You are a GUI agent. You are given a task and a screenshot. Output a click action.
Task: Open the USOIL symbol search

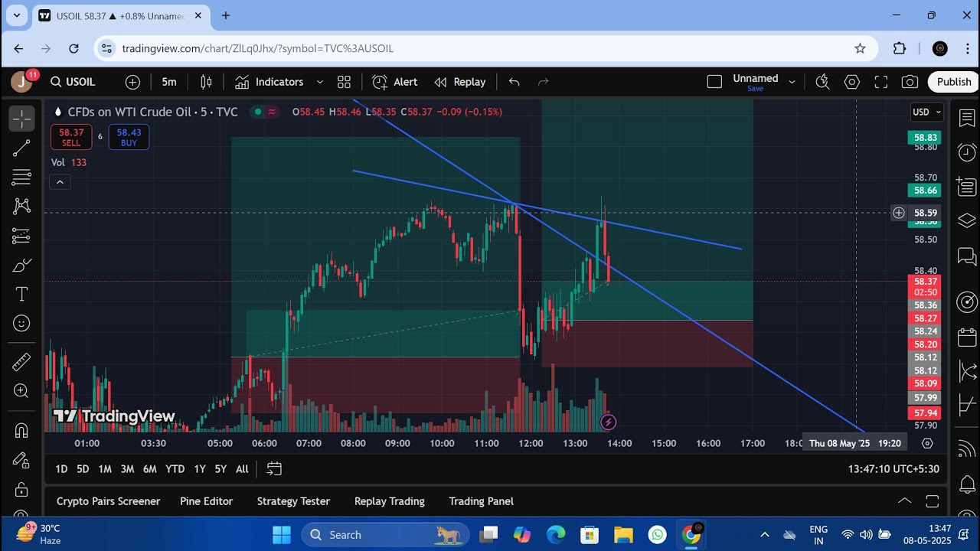click(x=73, y=82)
